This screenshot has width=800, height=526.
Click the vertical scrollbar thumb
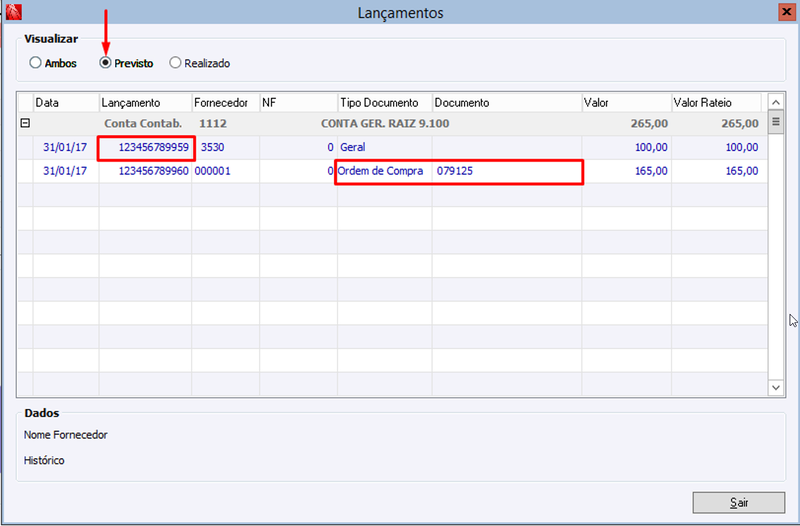tap(776, 122)
